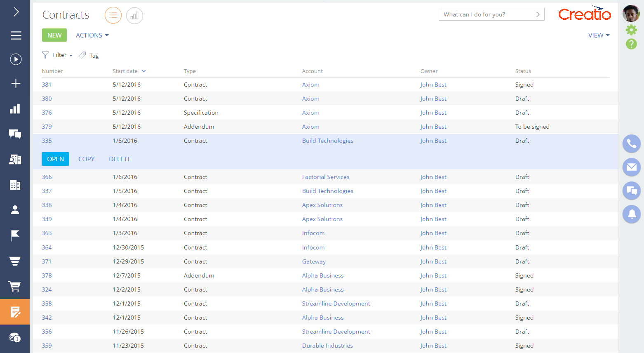Open the Contracts sidebar section icon
644x353 pixels.
click(x=15, y=312)
